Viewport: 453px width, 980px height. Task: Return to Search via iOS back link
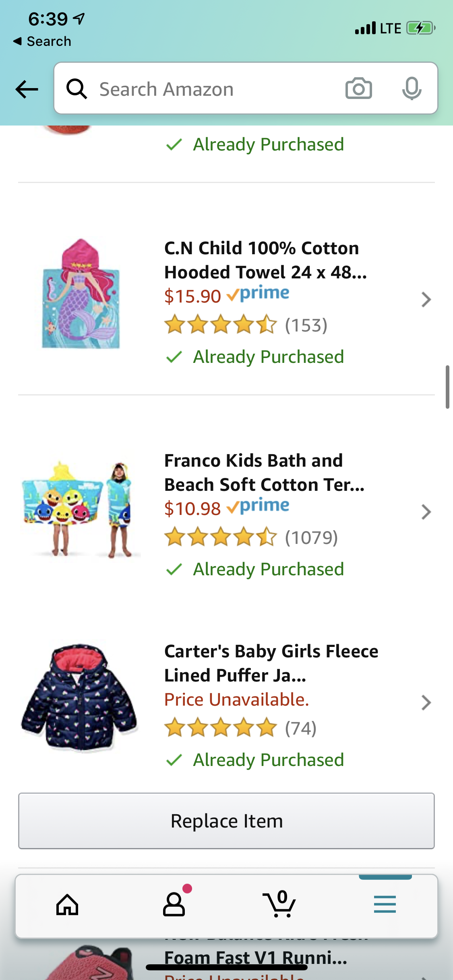tap(42, 41)
